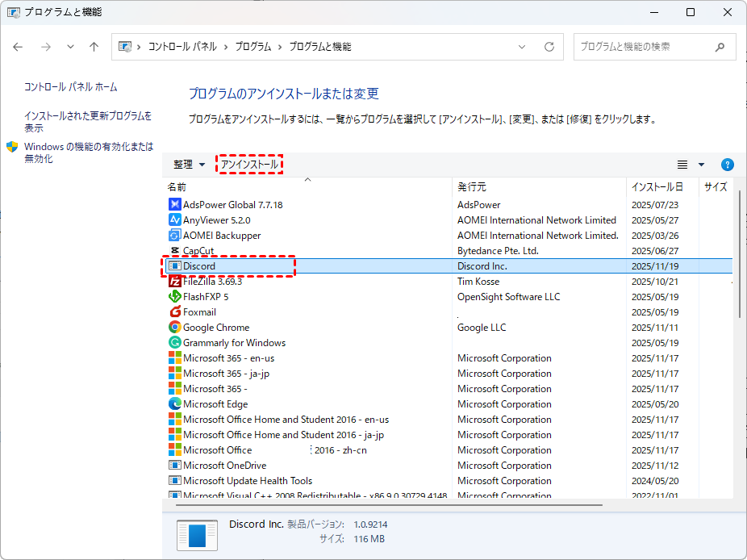The width and height of the screenshot is (747, 560).
Task: Go up one folder level arrow
Action: (x=94, y=47)
